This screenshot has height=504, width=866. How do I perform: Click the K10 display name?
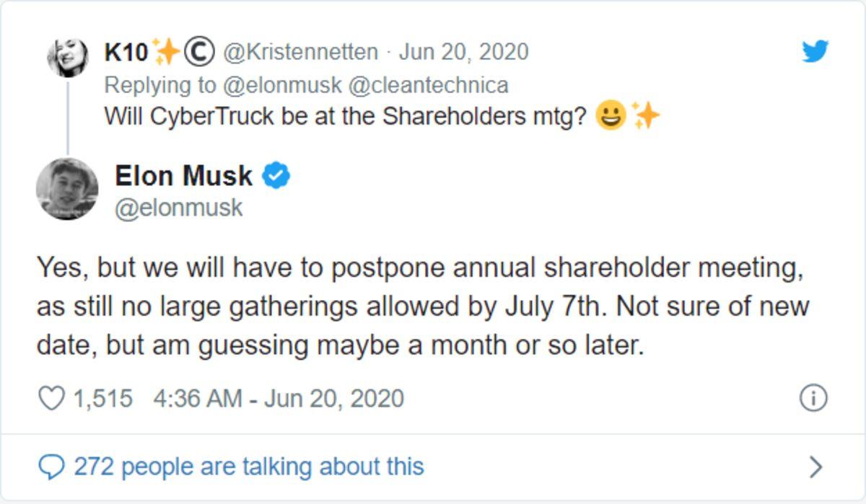126,52
